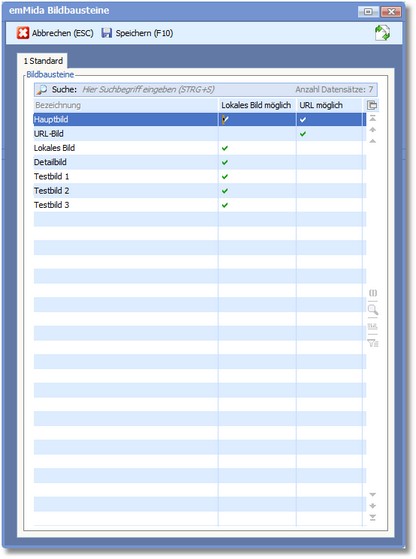The height and width of the screenshot is (559, 416).
Task: Select the Detailbild row
Action: 200,162
